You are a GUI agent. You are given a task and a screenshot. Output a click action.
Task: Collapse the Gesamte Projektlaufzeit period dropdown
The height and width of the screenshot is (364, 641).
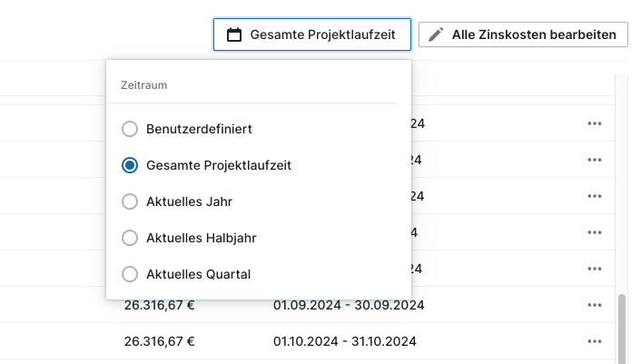311,35
